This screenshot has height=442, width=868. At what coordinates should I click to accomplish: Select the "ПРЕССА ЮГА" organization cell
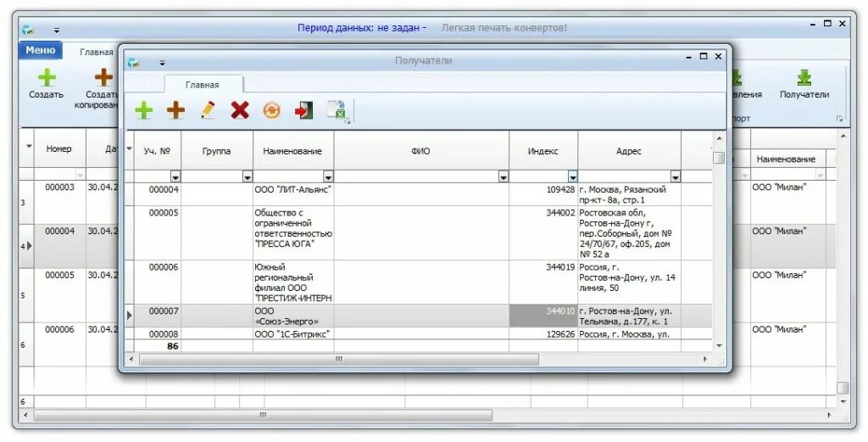292,232
